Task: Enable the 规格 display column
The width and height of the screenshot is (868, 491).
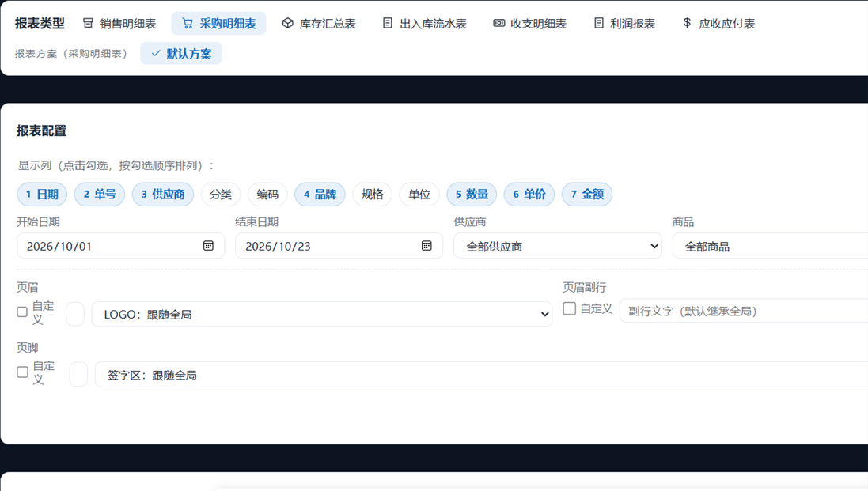Action: pos(372,194)
